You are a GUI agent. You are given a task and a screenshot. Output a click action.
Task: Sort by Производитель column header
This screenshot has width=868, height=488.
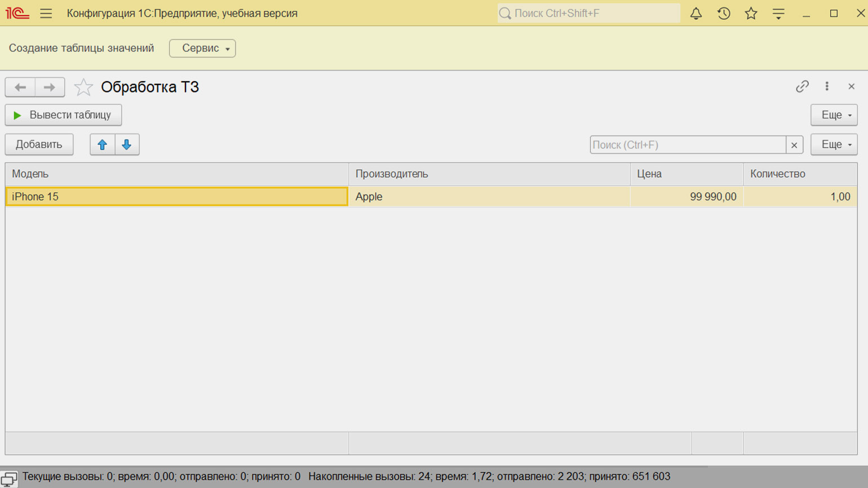click(489, 174)
